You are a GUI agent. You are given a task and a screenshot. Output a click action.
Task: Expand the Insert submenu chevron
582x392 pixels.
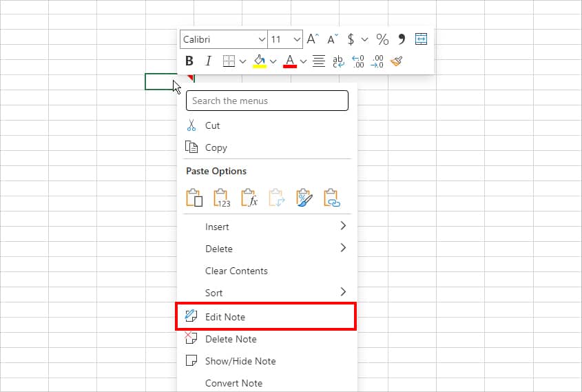[x=343, y=226]
